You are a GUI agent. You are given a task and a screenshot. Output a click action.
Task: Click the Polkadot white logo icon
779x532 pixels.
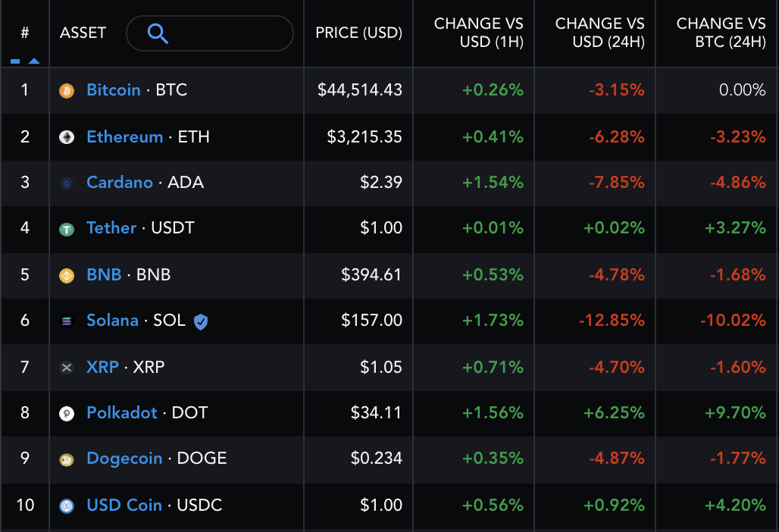(67, 413)
